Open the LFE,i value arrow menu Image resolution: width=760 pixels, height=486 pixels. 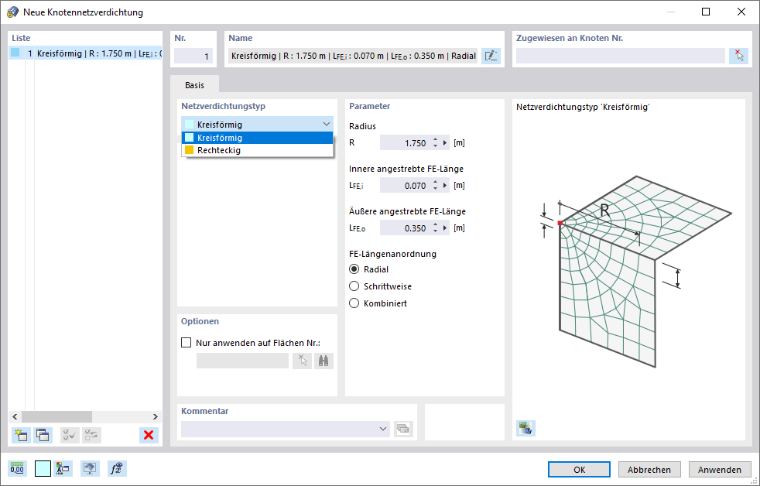click(x=445, y=186)
